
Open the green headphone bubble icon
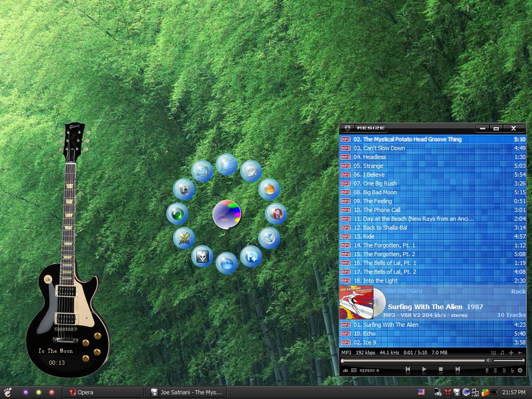[x=178, y=214]
